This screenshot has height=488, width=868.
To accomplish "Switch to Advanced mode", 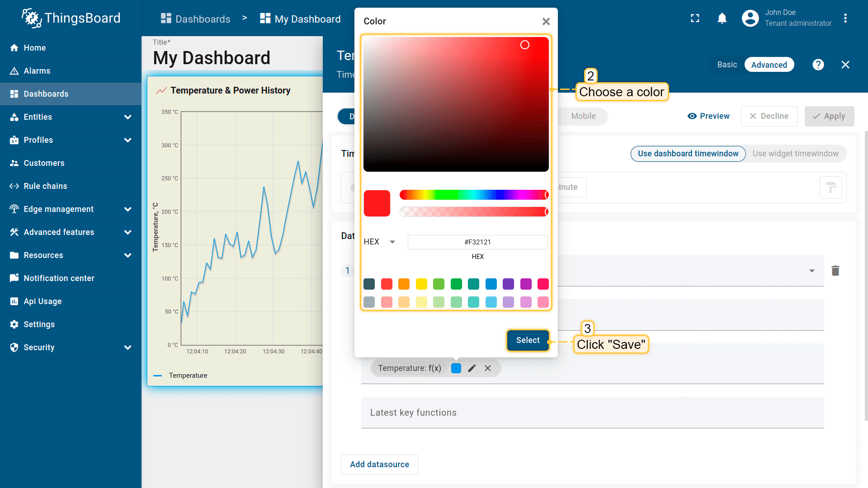I will (769, 65).
